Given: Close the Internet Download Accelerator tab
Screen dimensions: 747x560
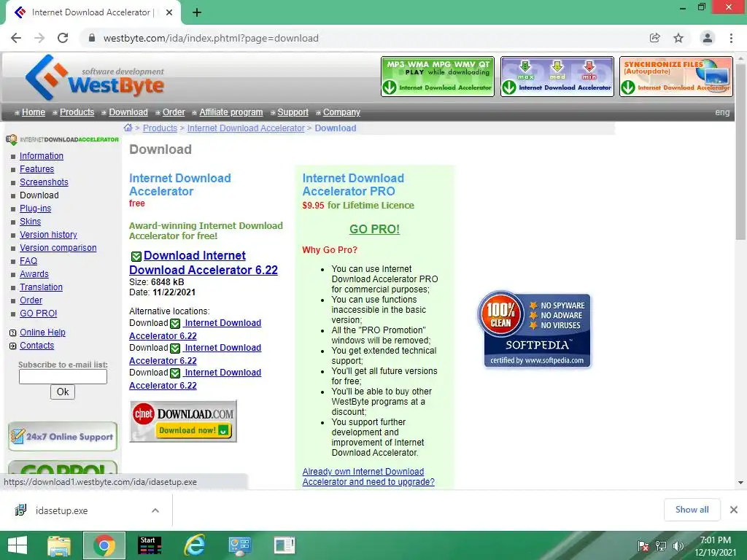Looking at the screenshot, I should (x=169, y=12).
